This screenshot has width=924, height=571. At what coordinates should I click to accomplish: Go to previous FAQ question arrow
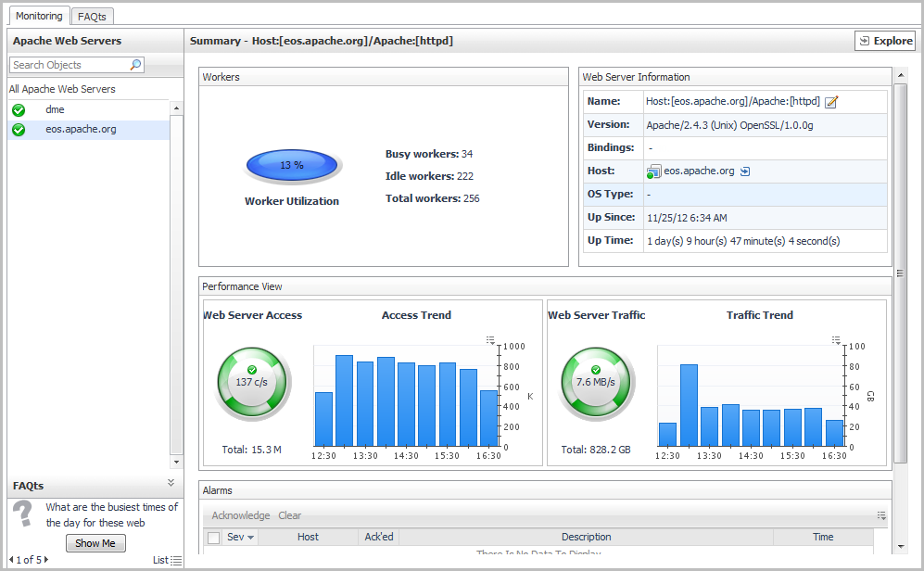pyautogui.click(x=11, y=560)
